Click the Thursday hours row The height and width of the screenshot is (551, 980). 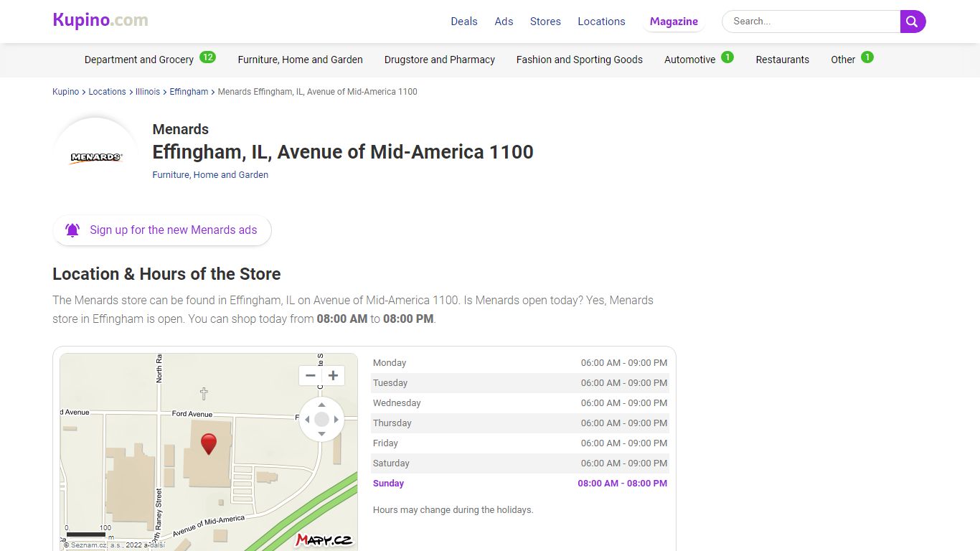[x=520, y=423]
